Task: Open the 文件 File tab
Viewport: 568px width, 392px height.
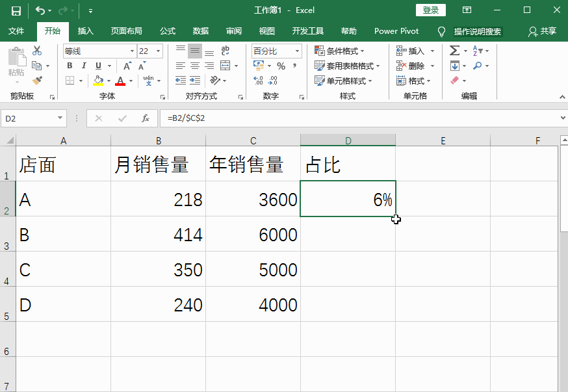Action: click(16, 31)
